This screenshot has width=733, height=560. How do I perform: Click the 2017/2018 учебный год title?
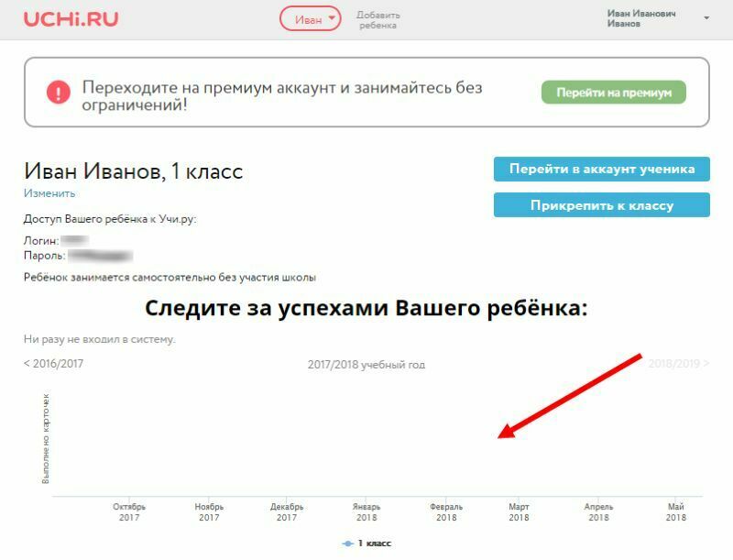[x=366, y=365]
